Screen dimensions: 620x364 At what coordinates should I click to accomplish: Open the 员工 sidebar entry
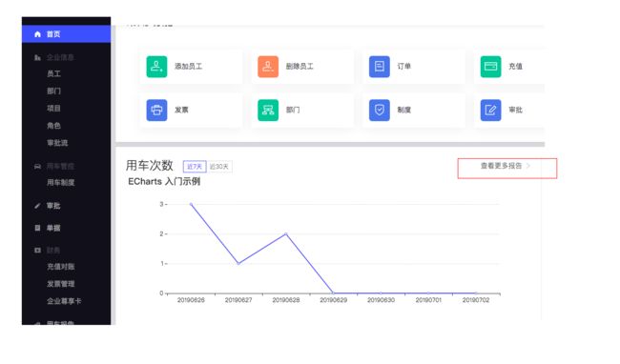tap(53, 73)
